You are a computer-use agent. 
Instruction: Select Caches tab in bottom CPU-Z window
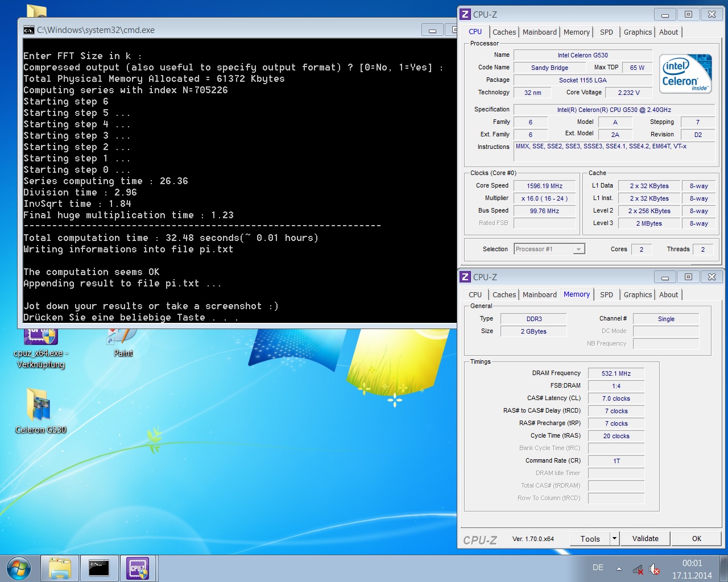(x=504, y=295)
